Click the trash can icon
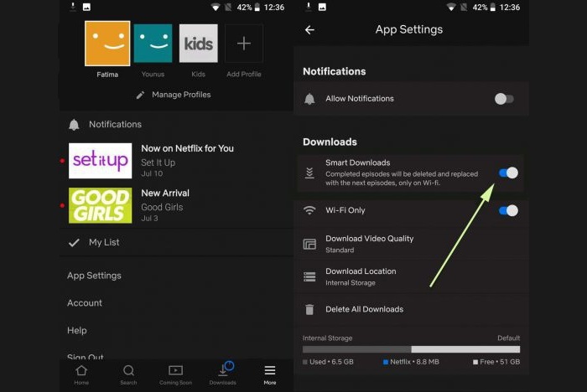The width and height of the screenshot is (587, 392). 309,310
